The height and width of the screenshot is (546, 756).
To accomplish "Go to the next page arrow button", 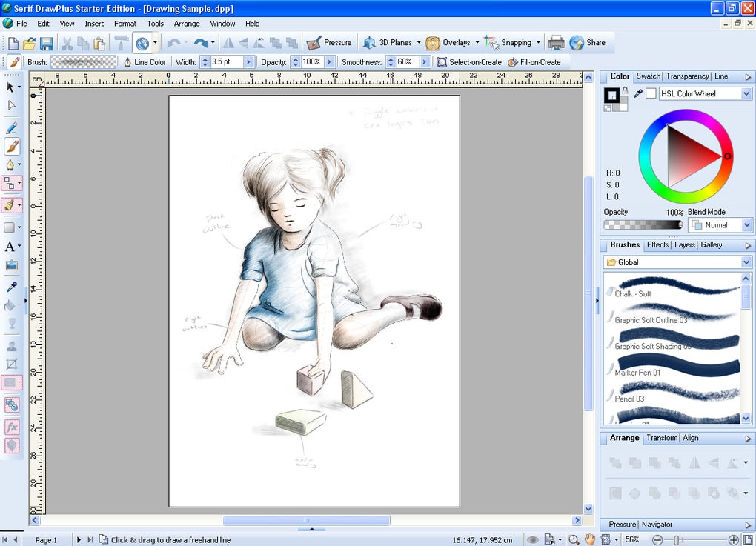I will [x=79, y=540].
